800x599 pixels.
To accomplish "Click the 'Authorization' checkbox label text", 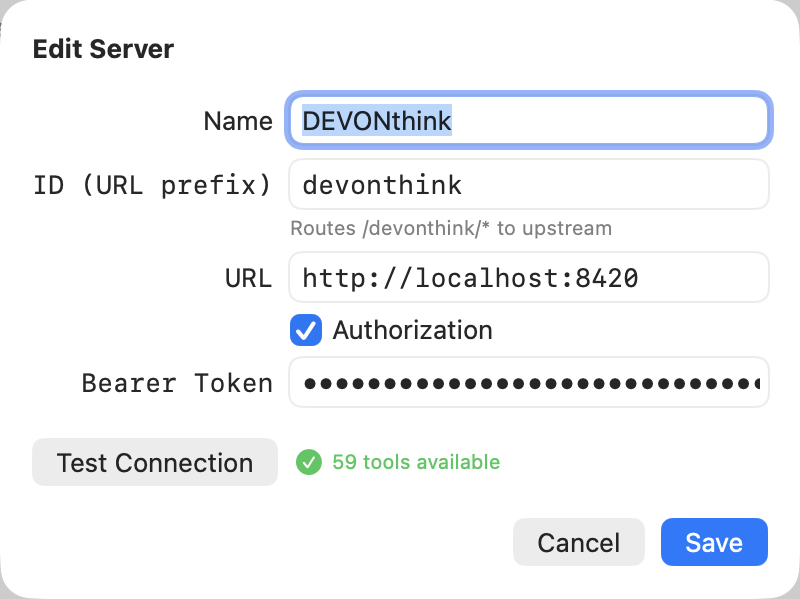I will (412, 330).
